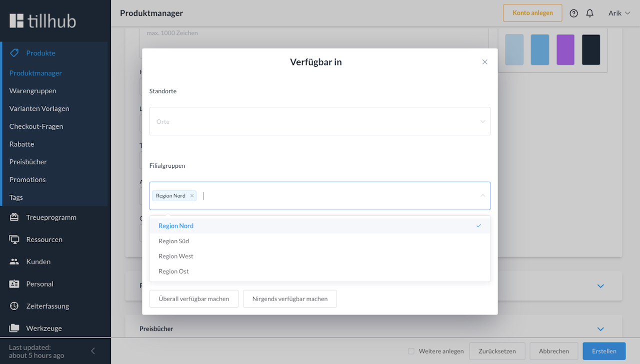
Task: Open the Zeiterfassung clock icon
Action: pos(14,306)
